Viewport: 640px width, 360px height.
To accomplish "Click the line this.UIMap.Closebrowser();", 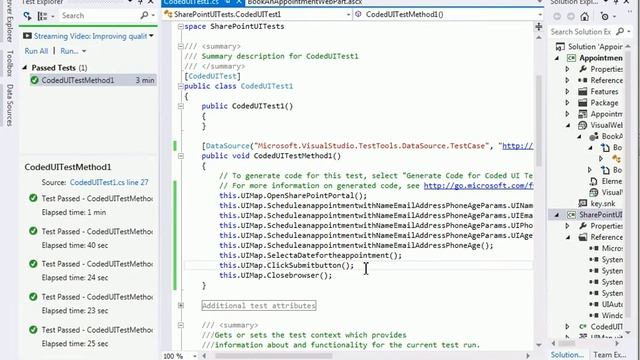I will 276,276.
